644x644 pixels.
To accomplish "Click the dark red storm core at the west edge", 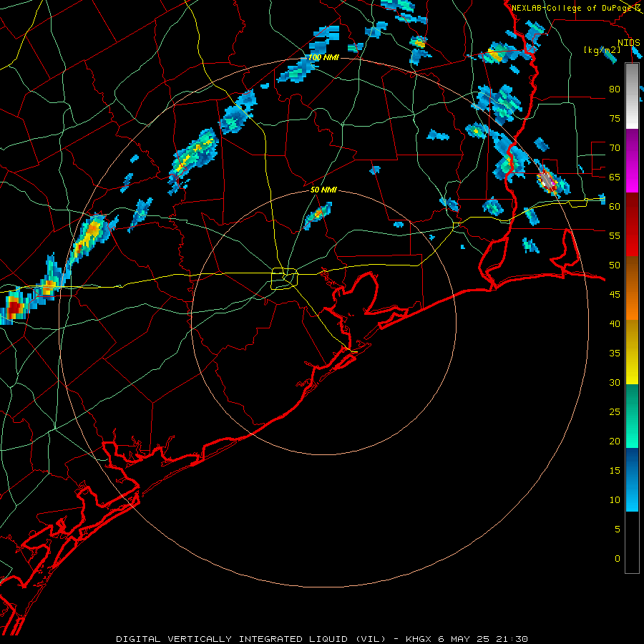I will (x=14, y=307).
